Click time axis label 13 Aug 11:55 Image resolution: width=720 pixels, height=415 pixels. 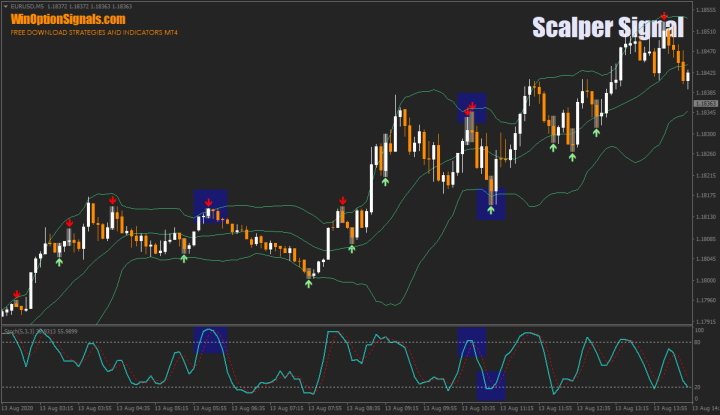click(x=556, y=408)
